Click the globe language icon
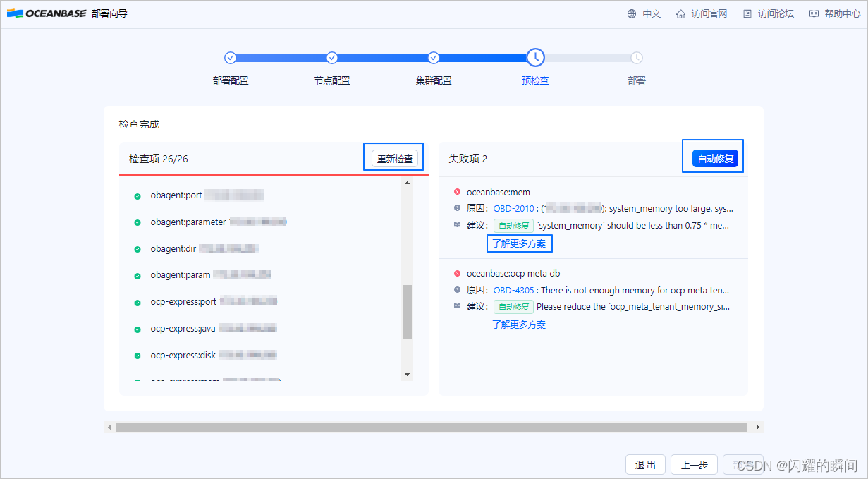Screen dimensions: 868x479 pyautogui.click(x=632, y=13)
